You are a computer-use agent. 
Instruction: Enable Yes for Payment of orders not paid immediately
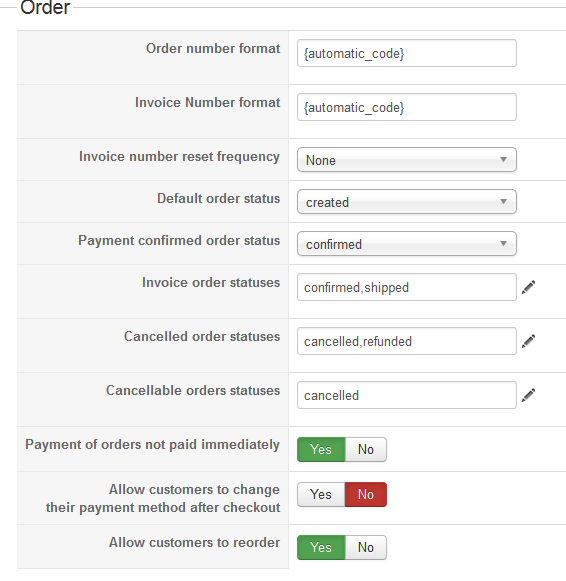point(321,449)
